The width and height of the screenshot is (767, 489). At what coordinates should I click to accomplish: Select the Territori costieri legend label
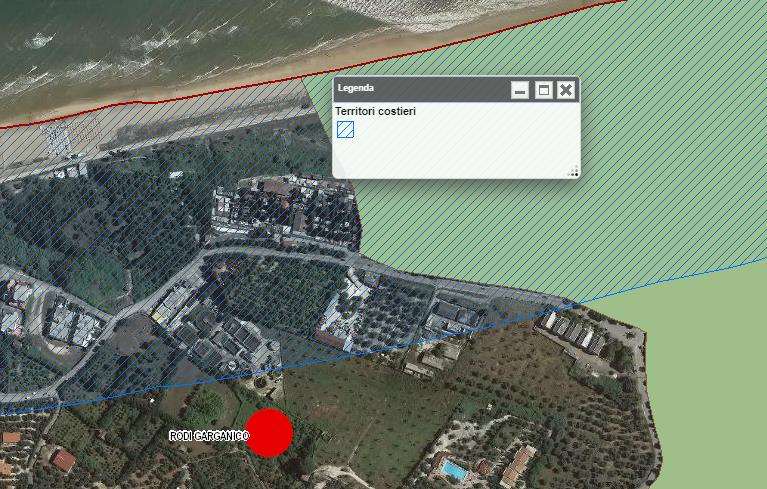point(376,111)
